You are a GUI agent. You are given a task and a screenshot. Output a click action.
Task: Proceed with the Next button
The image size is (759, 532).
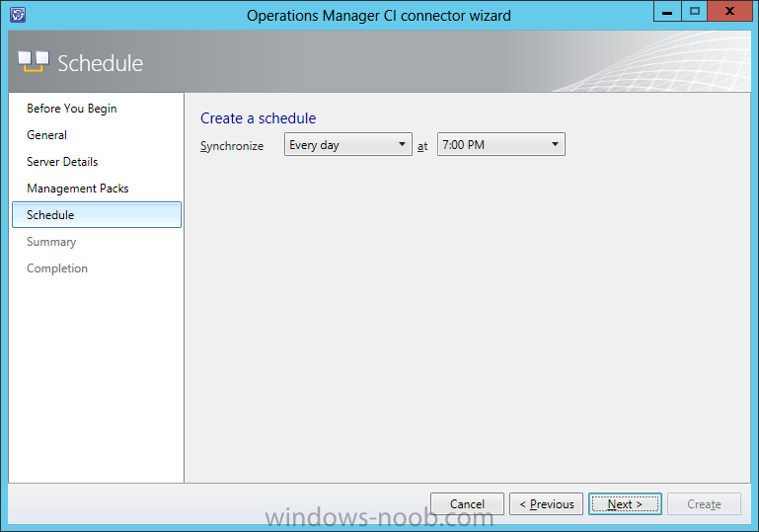pos(625,504)
